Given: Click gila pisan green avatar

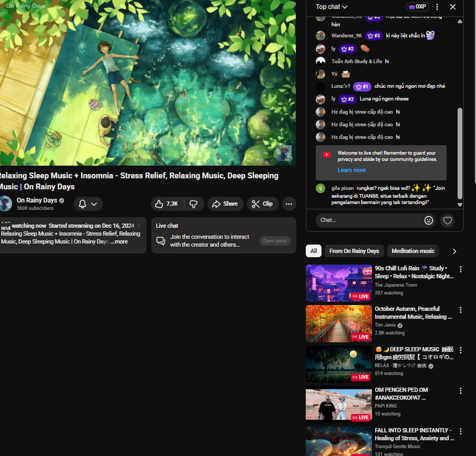Looking at the screenshot, I should [x=320, y=189].
